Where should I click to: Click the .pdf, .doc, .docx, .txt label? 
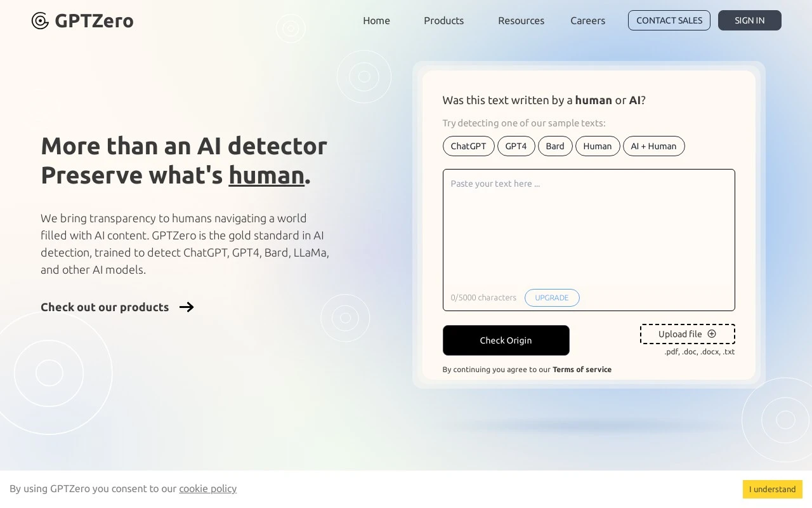pos(699,352)
